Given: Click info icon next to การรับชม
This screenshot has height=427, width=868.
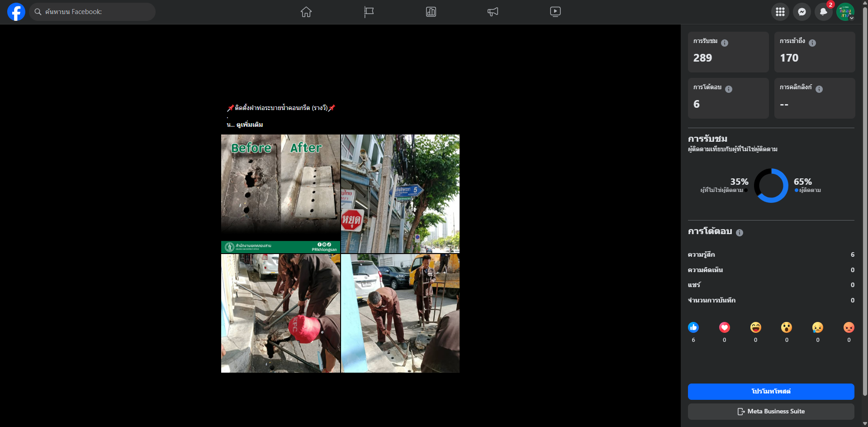Looking at the screenshot, I should coord(725,43).
